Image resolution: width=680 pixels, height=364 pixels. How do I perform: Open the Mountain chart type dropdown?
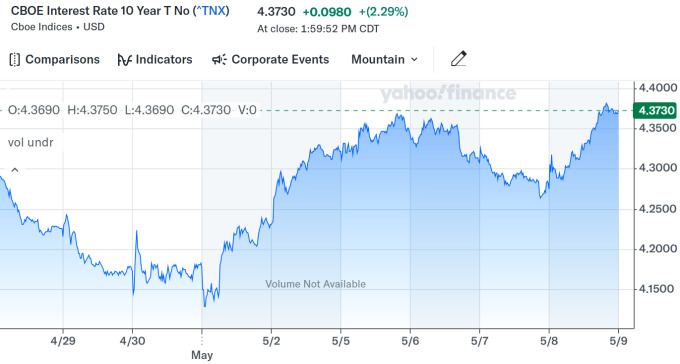click(x=384, y=59)
